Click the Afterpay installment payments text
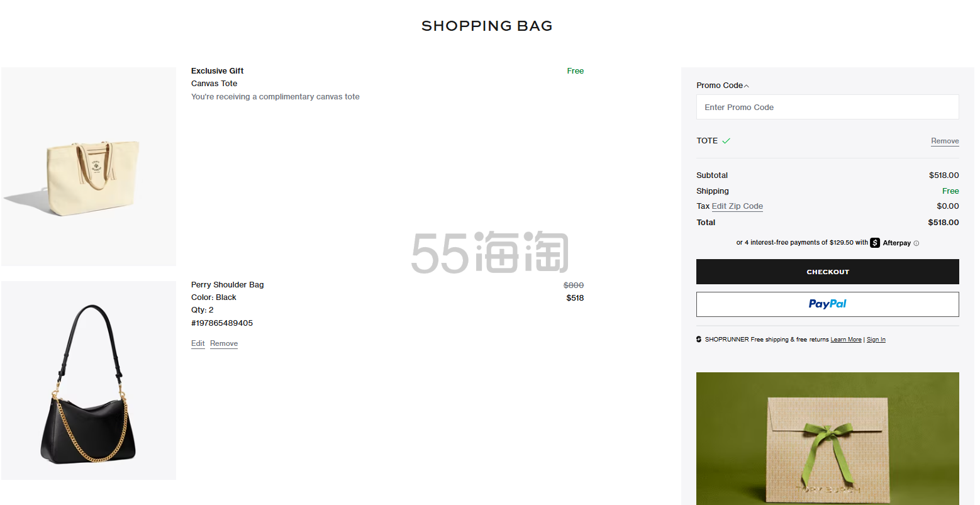 801,243
